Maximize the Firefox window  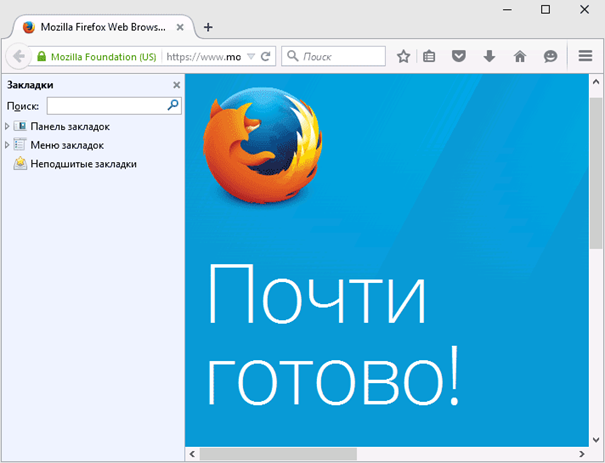[545, 9]
